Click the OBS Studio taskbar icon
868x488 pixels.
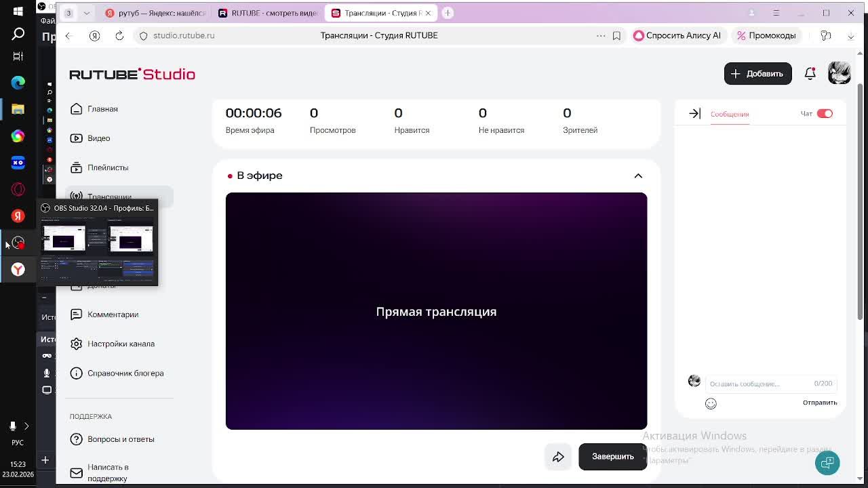point(18,243)
